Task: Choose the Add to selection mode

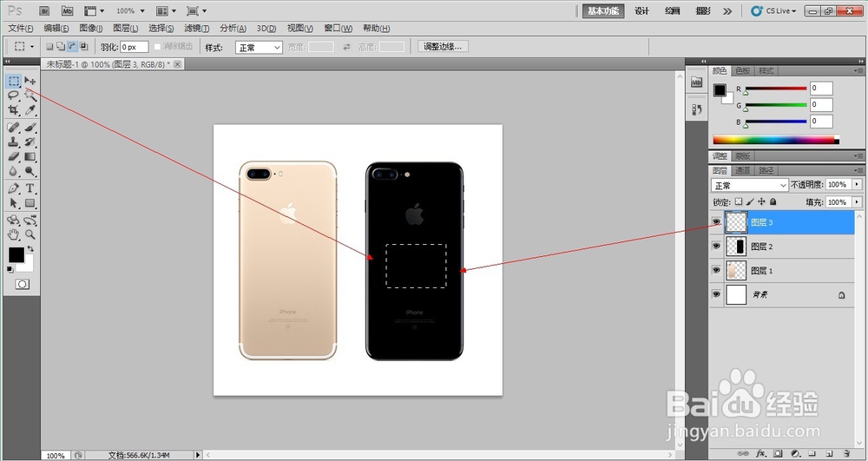Action: point(61,47)
